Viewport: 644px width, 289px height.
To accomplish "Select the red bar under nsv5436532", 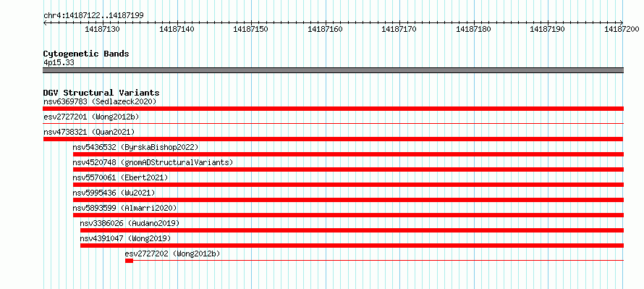I will point(348,154).
